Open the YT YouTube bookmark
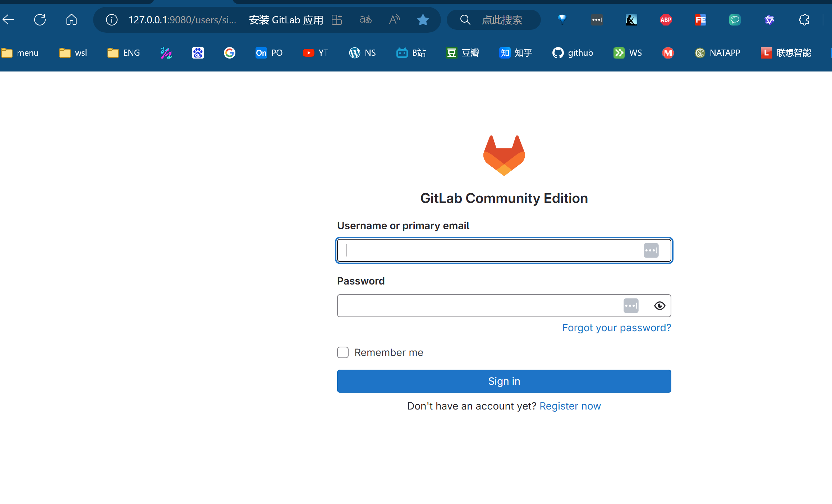This screenshot has height=504, width=832. tap(315, 53)
